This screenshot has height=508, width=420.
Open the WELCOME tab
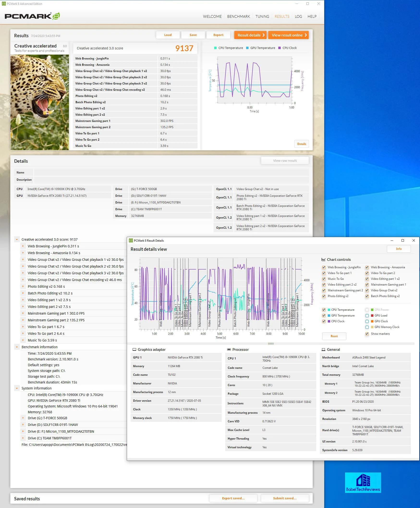tap(212, 17)
